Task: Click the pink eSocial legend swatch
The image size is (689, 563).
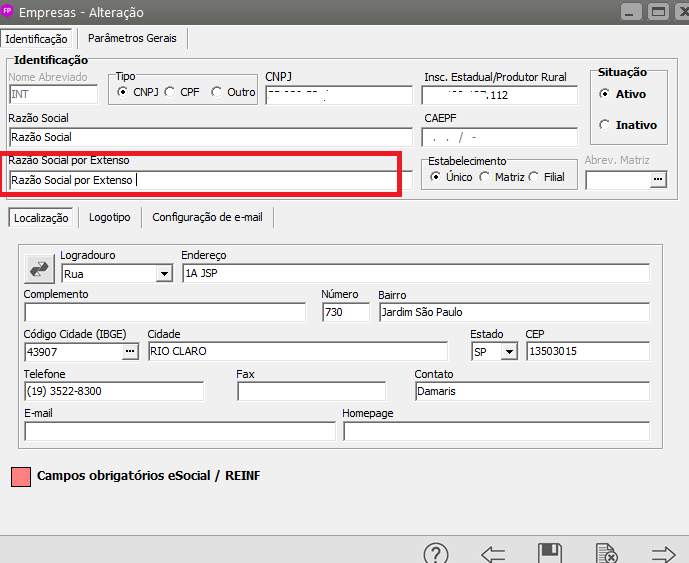Action: [x=19, y=476]
